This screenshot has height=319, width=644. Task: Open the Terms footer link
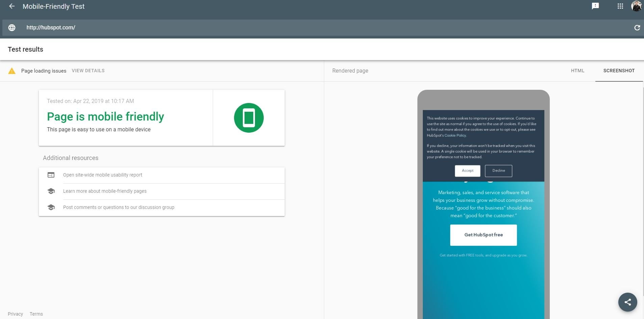pos(36,314)
